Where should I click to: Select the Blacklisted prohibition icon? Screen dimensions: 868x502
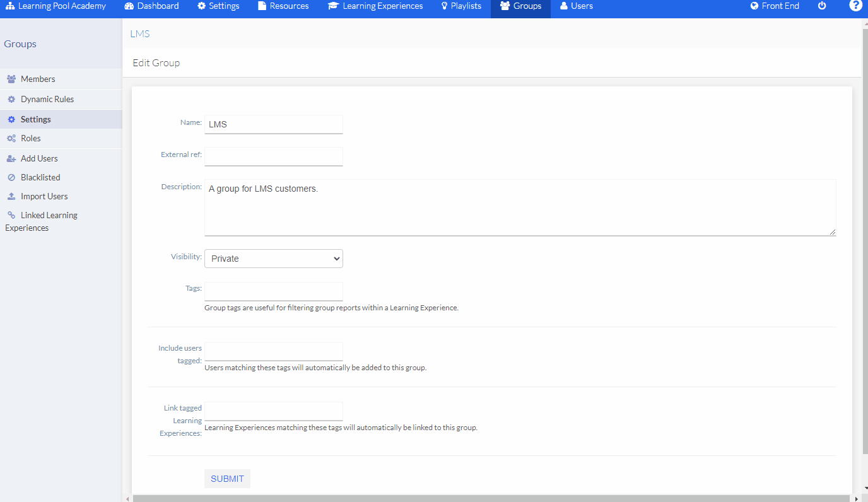pos(11,177)
